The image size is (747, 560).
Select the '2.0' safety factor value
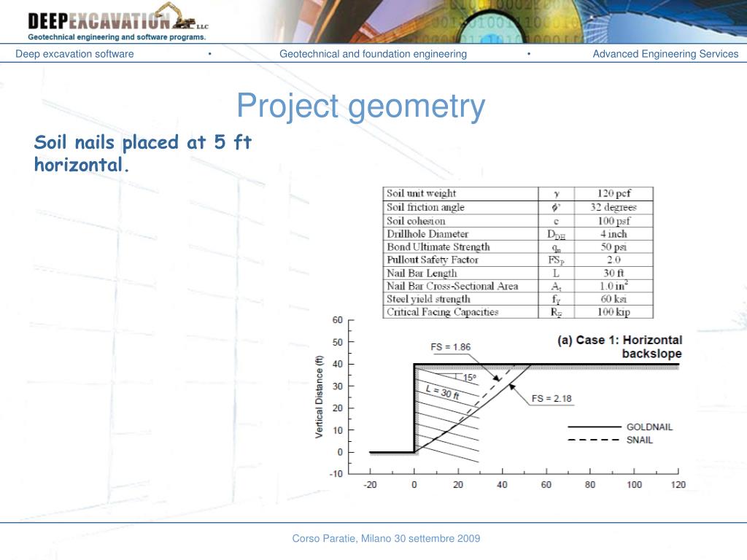[x=614, y=260]
